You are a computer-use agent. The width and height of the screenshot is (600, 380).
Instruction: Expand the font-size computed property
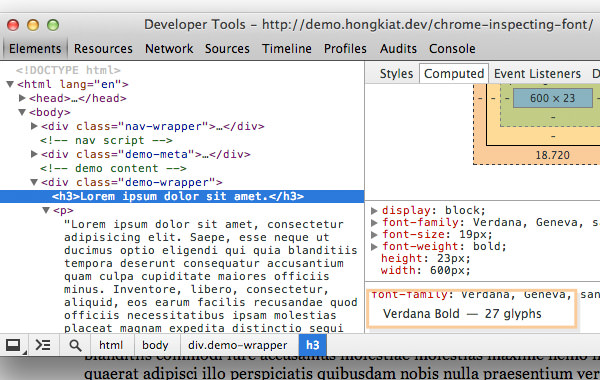(x=374, y=234)
